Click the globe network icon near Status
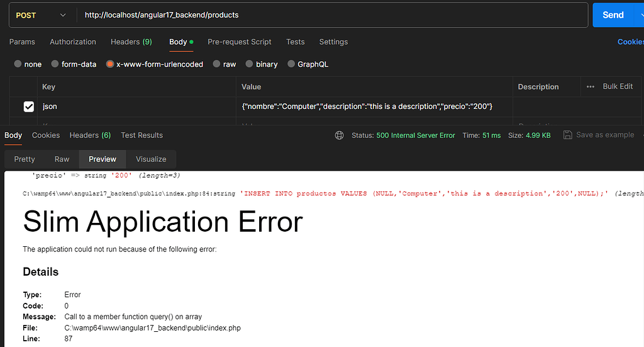The width and height of the screenshot is (644, 347). tap(340, 135)
